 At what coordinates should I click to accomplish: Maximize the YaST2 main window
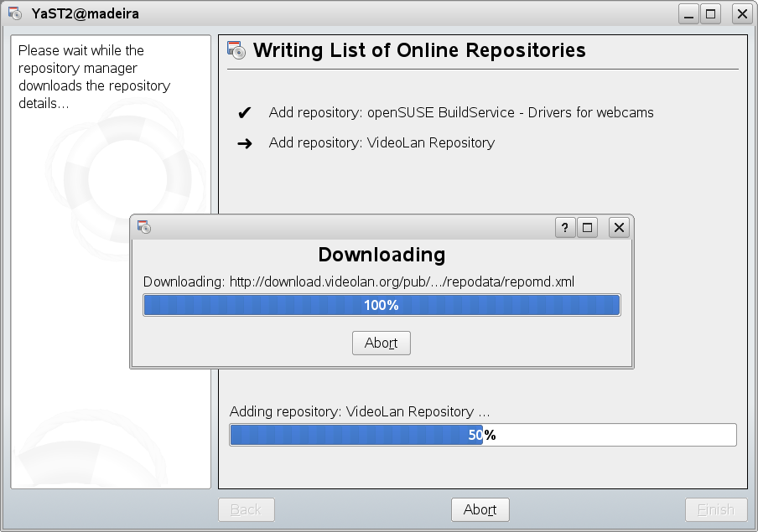coord(711,14)
